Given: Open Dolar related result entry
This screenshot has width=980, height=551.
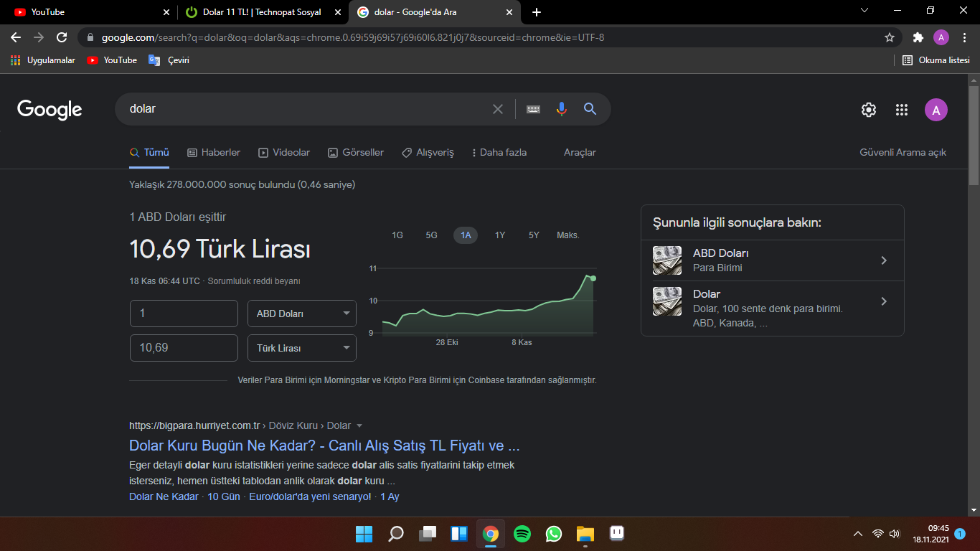Looking at the screenshot, I should (773, 309).
